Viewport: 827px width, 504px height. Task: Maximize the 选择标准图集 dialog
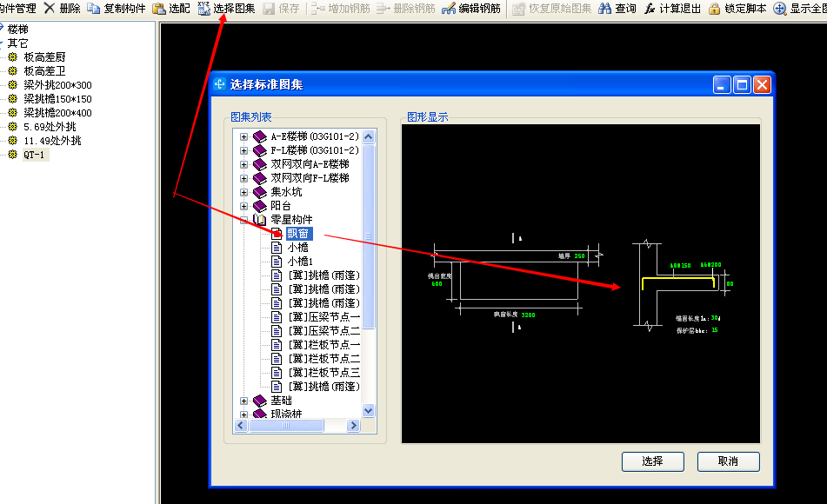coord(742,85)
